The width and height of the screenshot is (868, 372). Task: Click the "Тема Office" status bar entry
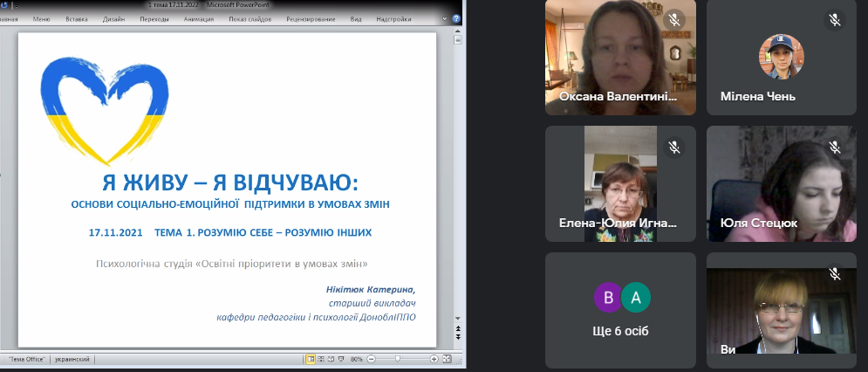26,359
